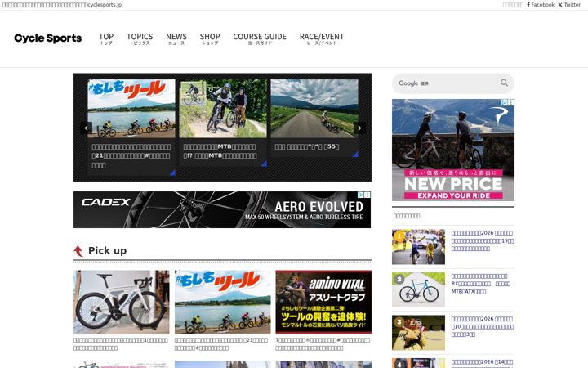
Task: Click the red Pick up arrow icon
Action: click(x=78, y=251)
